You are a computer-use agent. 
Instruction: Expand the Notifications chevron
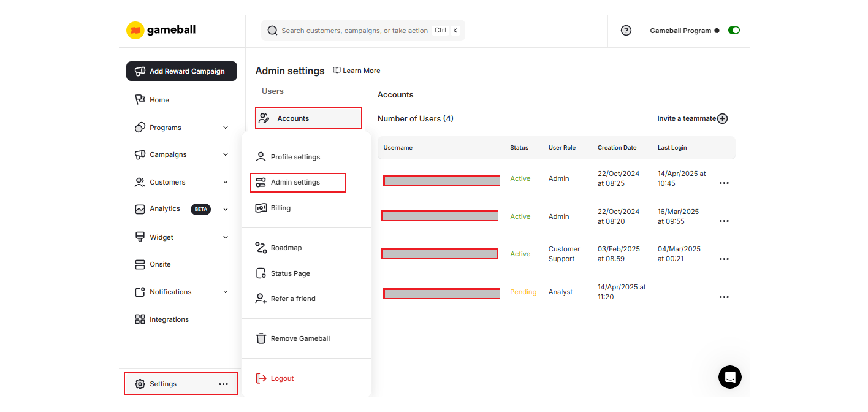tap(226, 292)
